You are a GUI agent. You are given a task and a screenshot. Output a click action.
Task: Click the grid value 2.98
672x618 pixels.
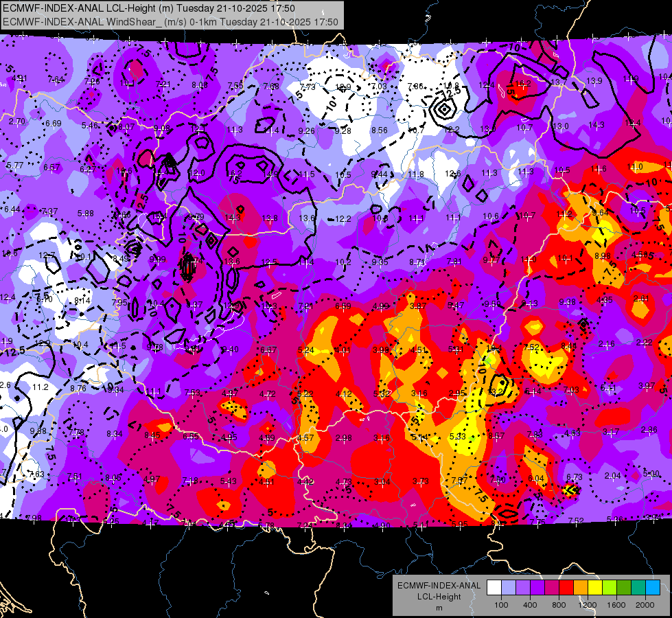[x=344, y=437]
